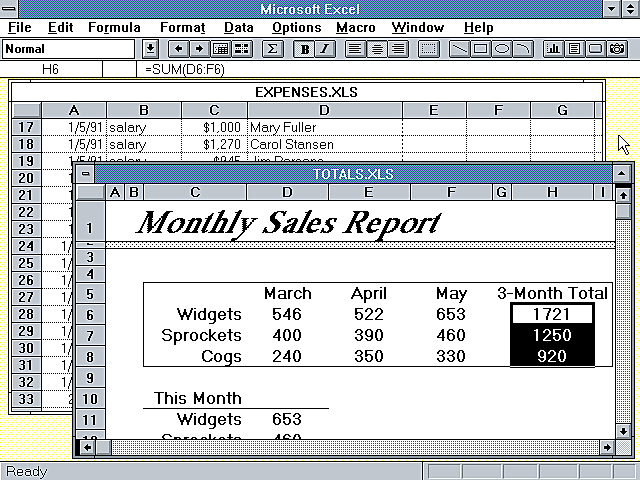Screen dimensions: 640x480
Task: Apply center alignment from toolbar
Action: (x=377, y=49)
